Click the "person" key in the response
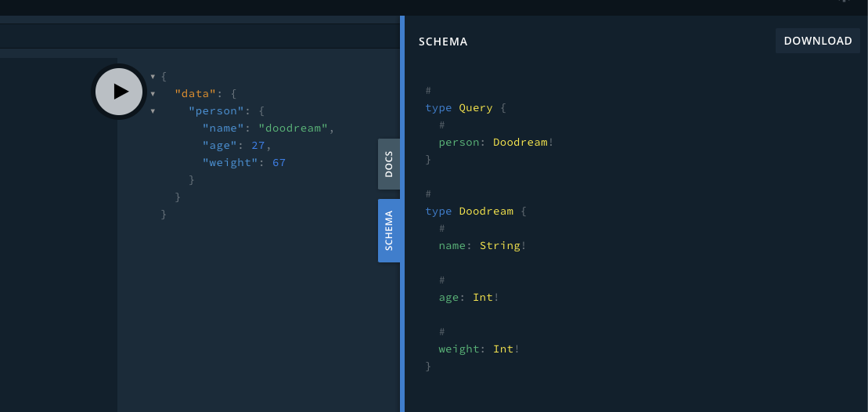 pos(217,110)
